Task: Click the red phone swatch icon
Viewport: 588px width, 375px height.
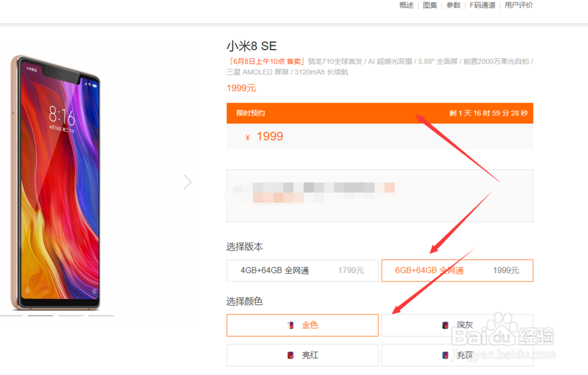Action: pyautogui.click(x=290, y=355)
